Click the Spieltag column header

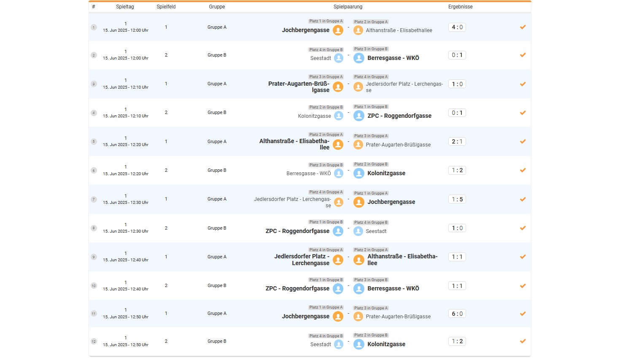click(125, 7)
